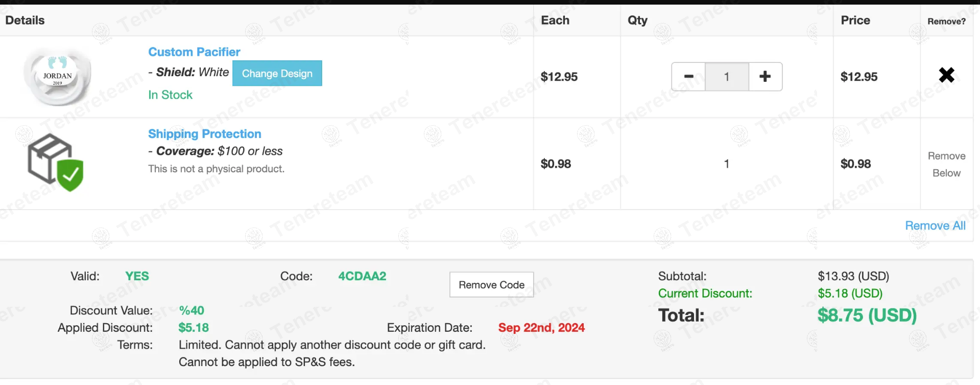Click the shipping box shield icon

[55, 163]
